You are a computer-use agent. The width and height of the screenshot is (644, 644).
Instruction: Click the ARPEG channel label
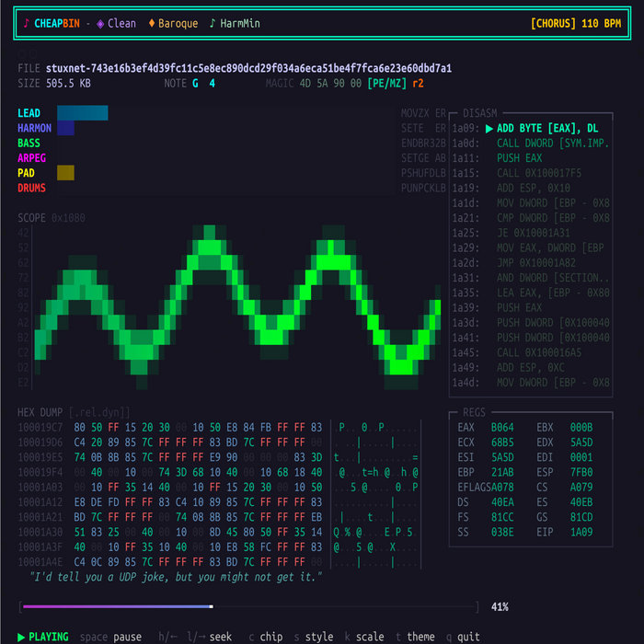[x=31, y=157]
